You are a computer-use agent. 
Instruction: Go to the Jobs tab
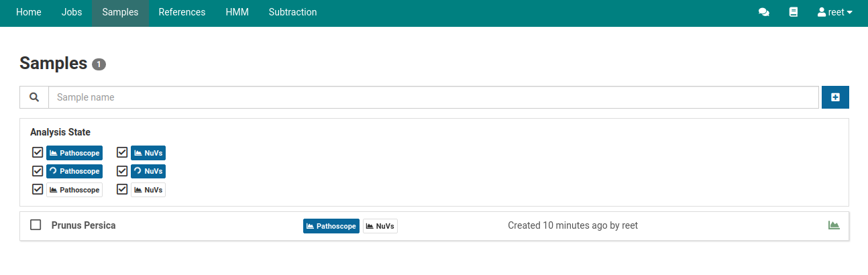[71, 12]
